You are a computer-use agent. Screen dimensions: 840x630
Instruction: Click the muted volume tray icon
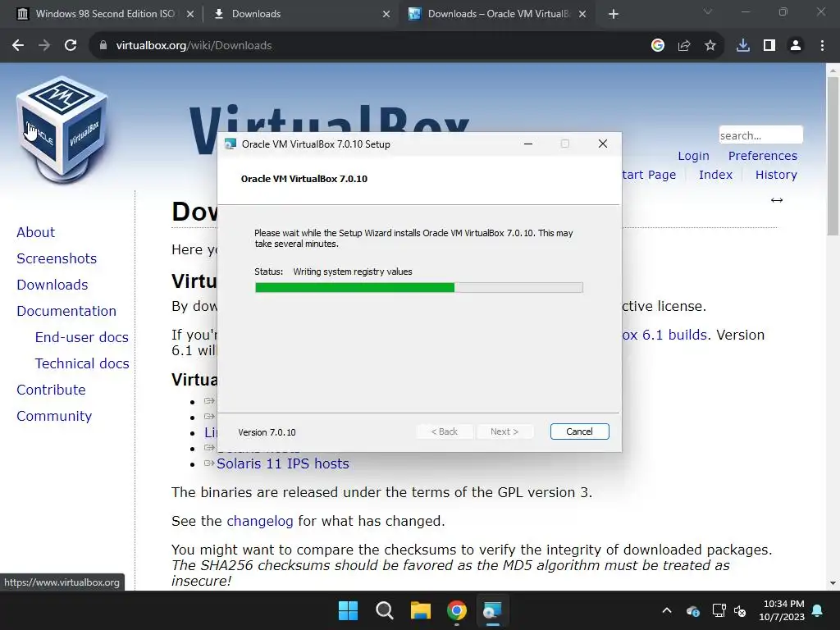coord(740,610)
